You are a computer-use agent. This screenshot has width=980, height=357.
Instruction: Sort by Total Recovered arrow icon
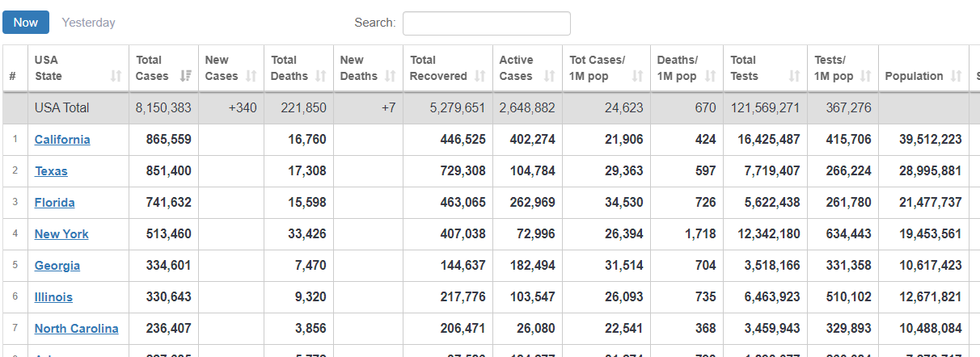479,76
